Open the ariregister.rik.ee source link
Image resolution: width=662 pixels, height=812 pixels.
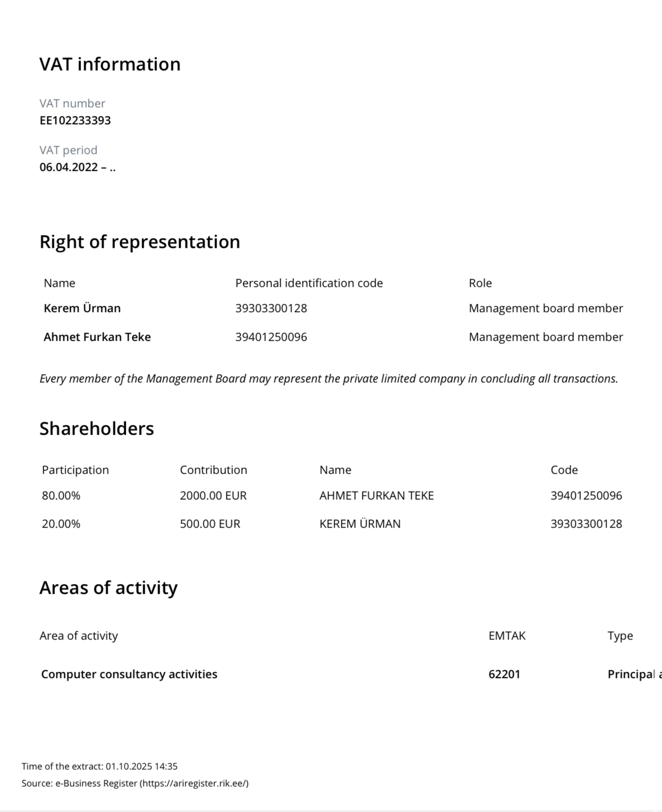coord(194,783)
